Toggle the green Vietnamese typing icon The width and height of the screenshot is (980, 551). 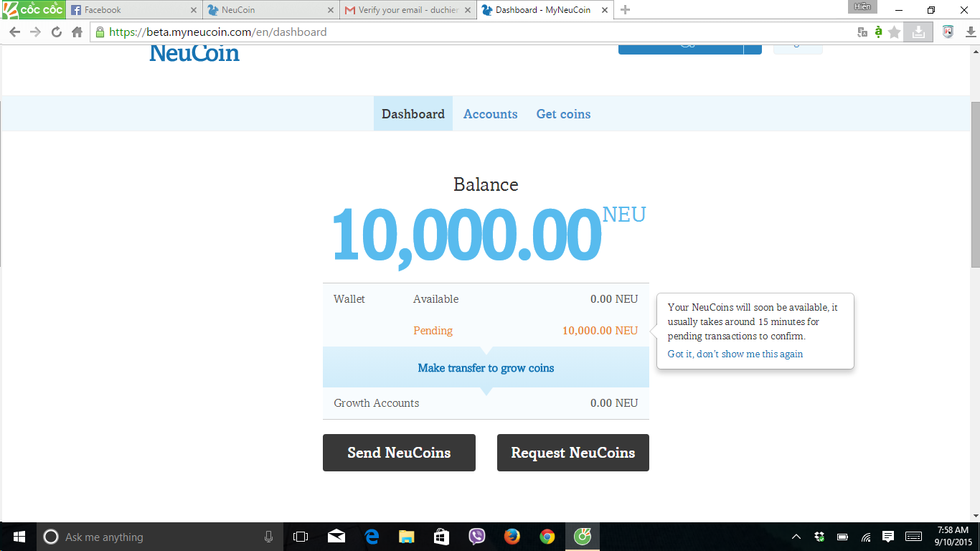coord(878,32)
